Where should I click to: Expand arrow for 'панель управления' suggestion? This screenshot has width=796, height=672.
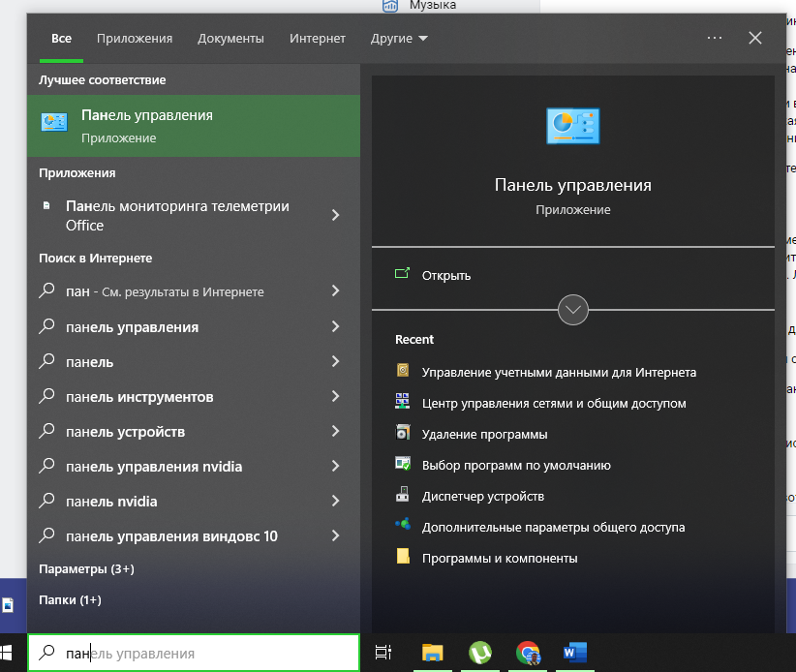335,326
